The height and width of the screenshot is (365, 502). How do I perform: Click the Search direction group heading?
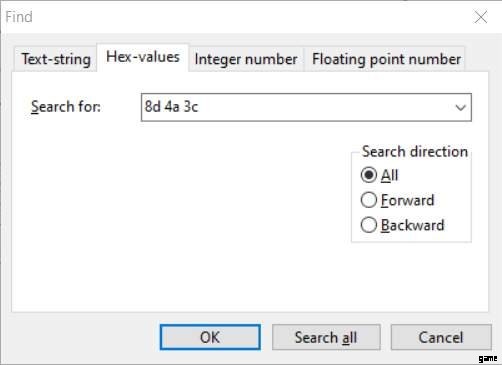click(415, 152)
